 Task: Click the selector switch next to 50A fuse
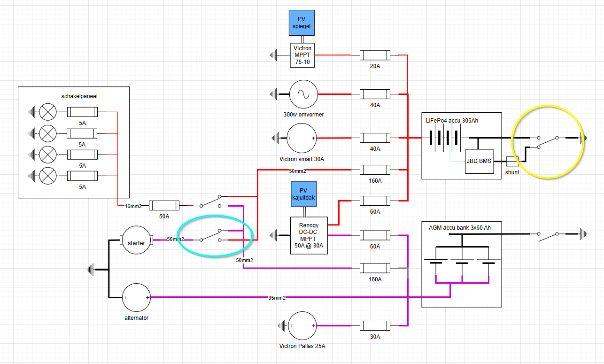click(210, 202)
